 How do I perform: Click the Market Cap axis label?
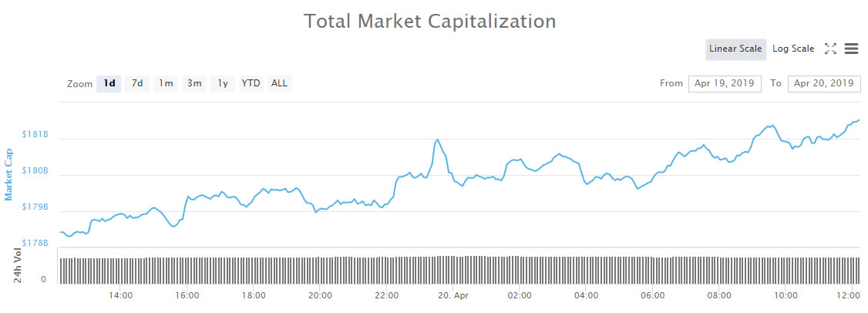[x=9, y=174]
